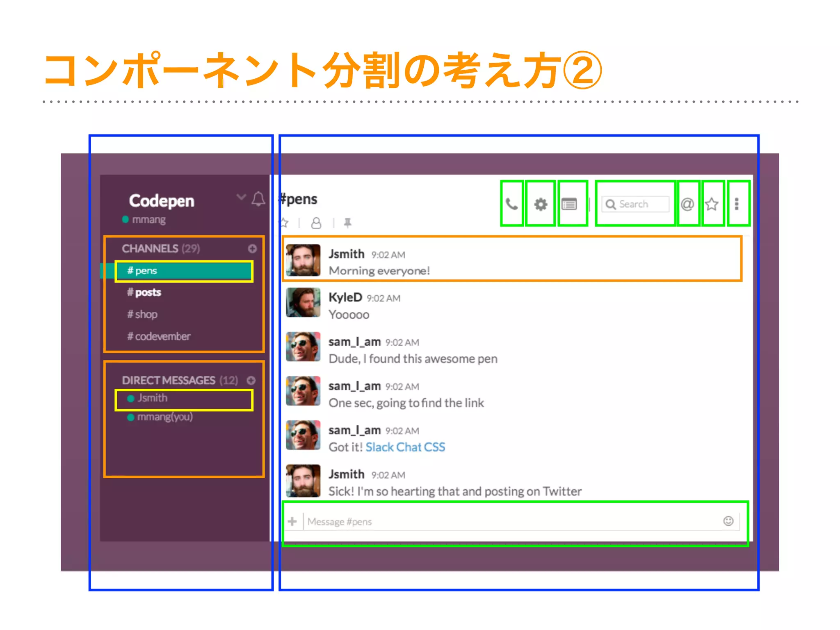The image size is (840, 630).
Task: Add a channel with CHANNELS plus icon
Action: tap(252, 249)
